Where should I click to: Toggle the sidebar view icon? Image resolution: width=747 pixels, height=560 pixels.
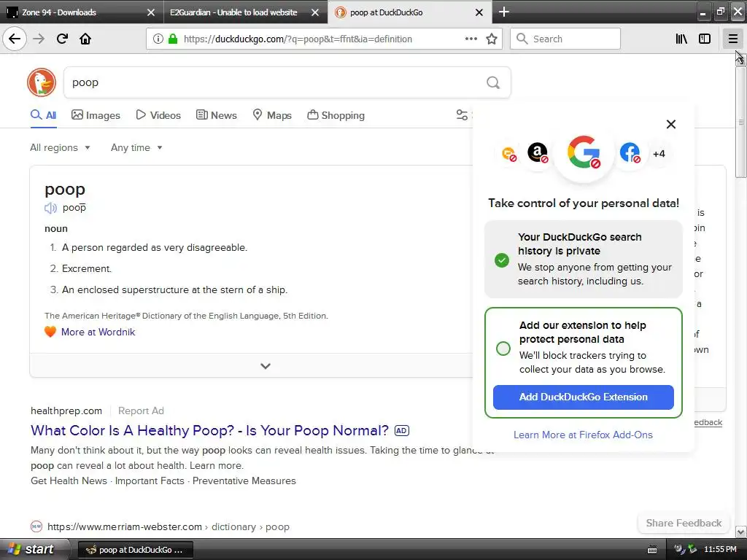[x=705, y=39]
